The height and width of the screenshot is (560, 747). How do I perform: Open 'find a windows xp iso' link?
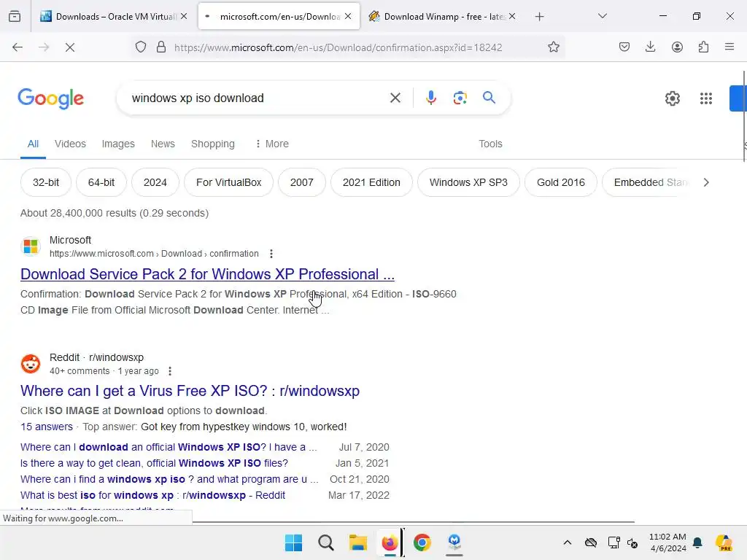click(169, 479)
